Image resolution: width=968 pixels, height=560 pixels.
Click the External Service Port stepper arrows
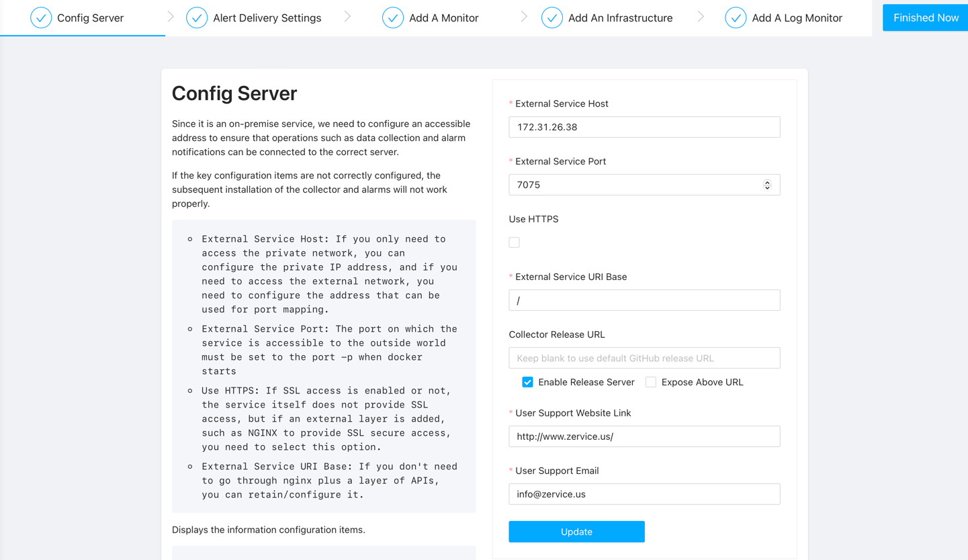[x=767, y=185]
